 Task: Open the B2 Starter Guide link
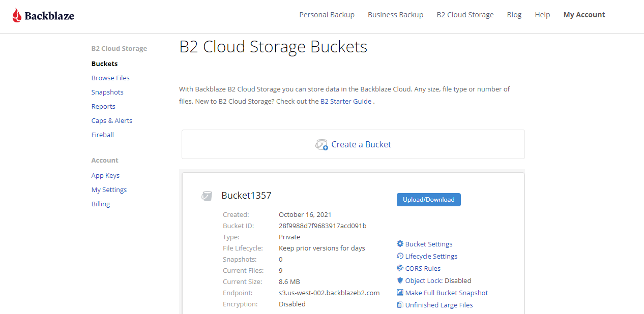point(346,101)
